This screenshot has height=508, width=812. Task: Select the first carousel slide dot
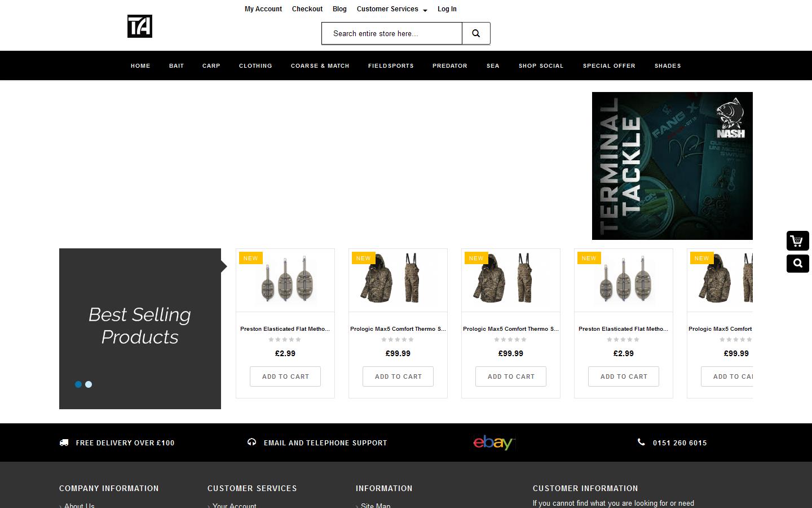point(78,384)
